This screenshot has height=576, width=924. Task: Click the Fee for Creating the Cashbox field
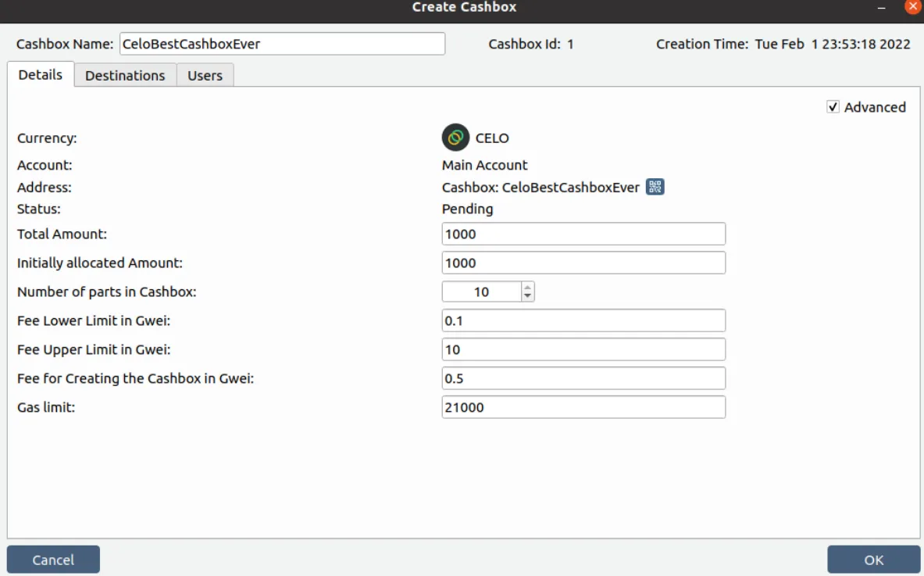point(583,378)
